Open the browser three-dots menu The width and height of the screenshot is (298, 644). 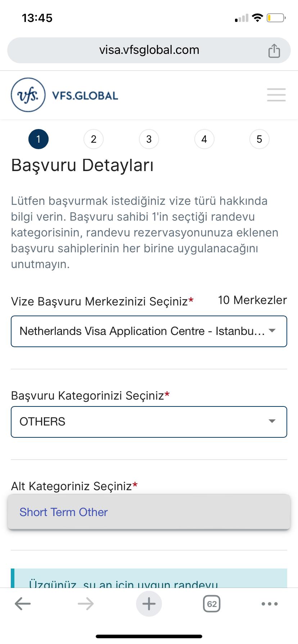270,604
